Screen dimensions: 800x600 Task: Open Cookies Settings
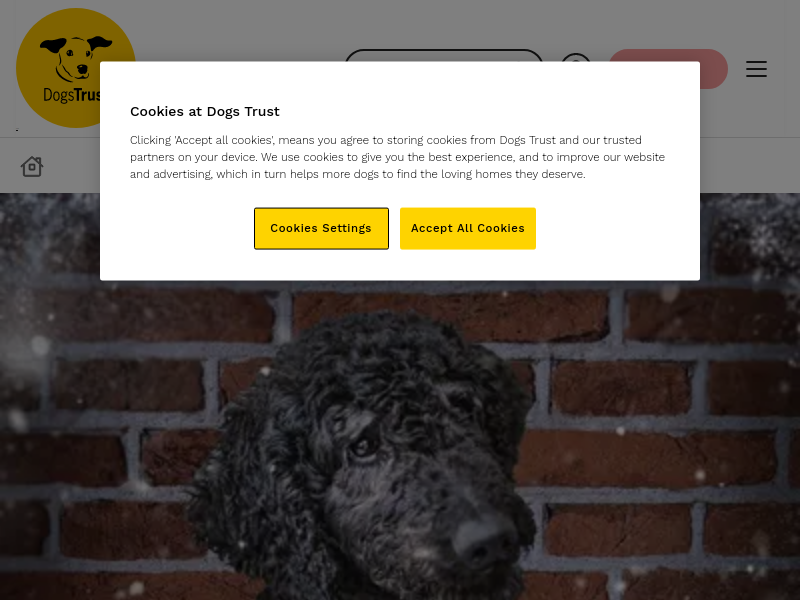pyautogui.click(x=321, y=229)
